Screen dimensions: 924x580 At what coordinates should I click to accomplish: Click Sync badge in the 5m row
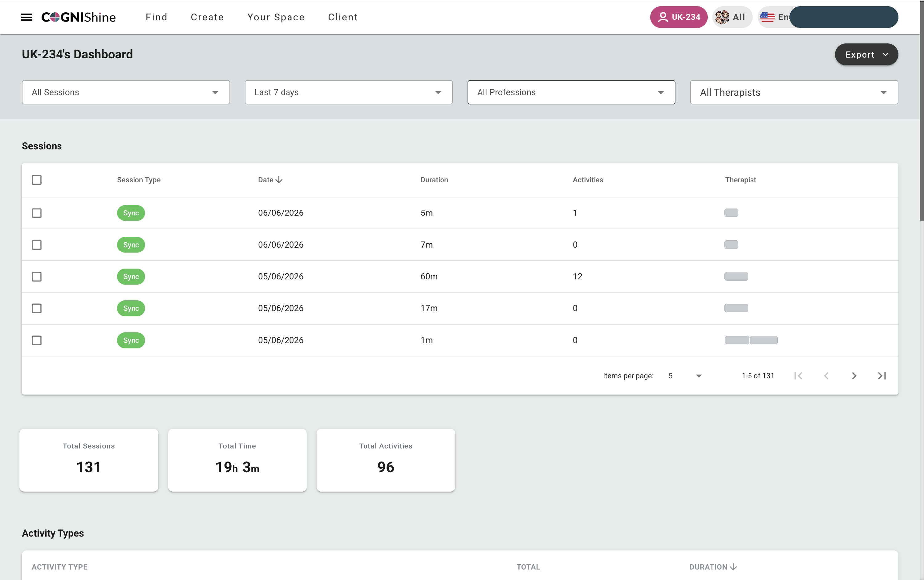pos(131,213)
